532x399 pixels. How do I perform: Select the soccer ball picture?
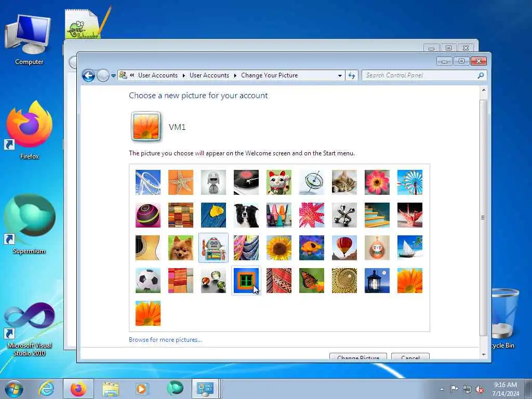[x=148, y=281]
